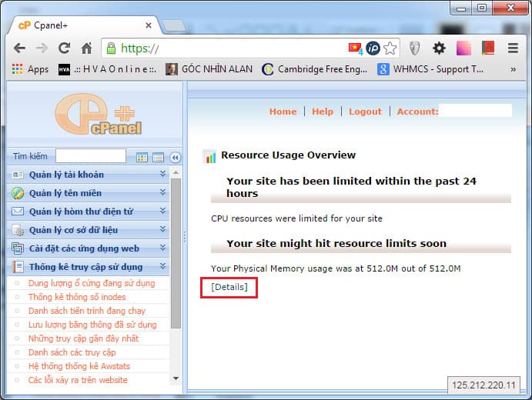
Task: Open the Chrome hamburger menu
Action: pos(513,48)
